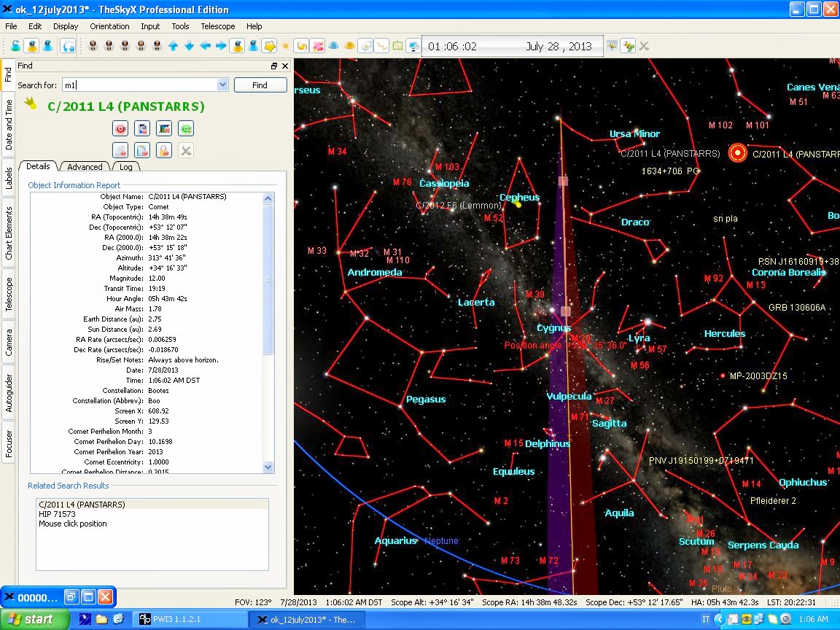The height and width of the screenshot is (630, 840).
Task: Click the padlock Lock On object icon
Action: (x=164, y=150)
